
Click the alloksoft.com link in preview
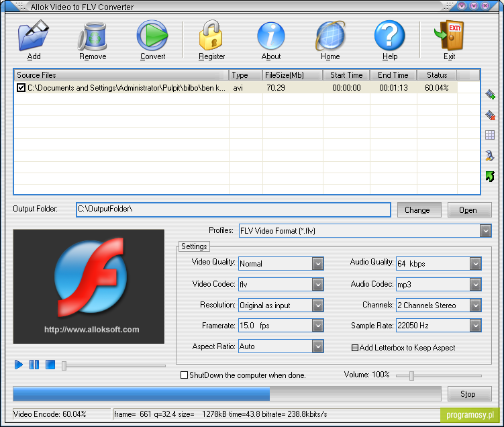point(92,330)
